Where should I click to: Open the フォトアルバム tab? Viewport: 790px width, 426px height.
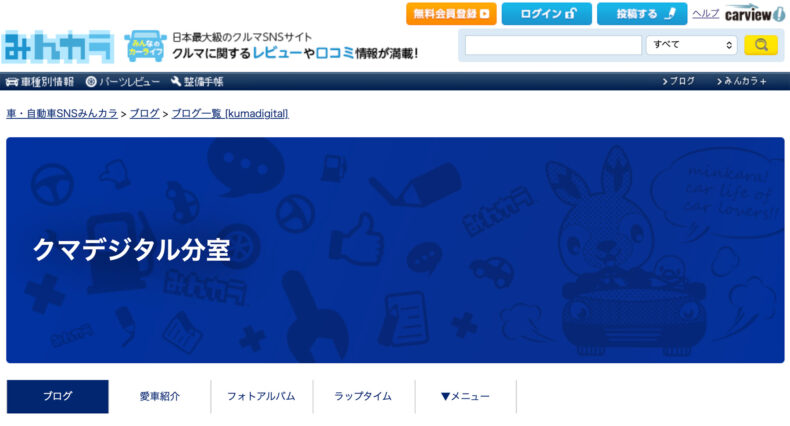tap(261, 396)
